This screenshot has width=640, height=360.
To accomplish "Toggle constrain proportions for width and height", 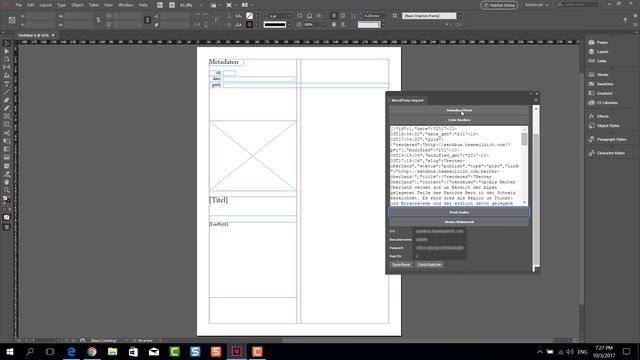I will point(98,20).
